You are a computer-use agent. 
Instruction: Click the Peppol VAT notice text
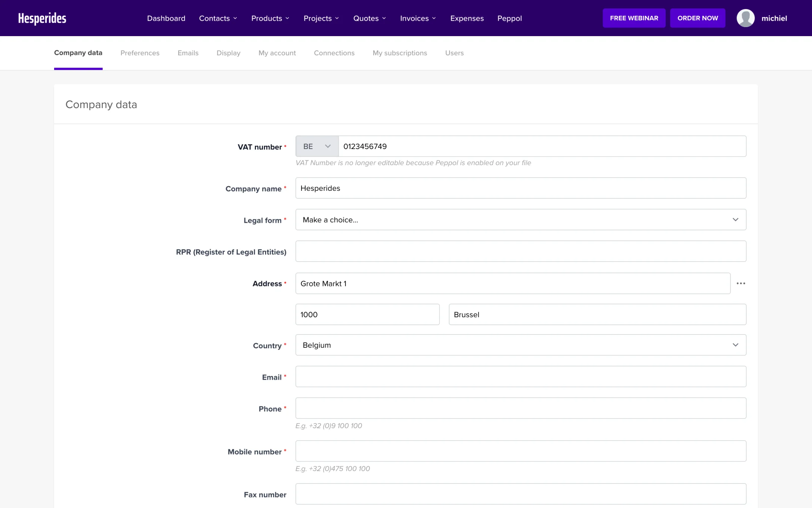click(x=413, y=163)
